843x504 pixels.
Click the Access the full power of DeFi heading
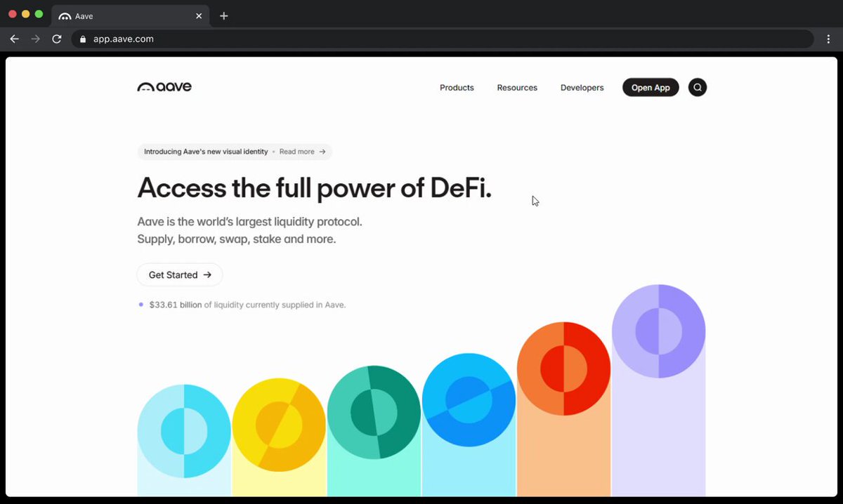[x=314, y=188]
